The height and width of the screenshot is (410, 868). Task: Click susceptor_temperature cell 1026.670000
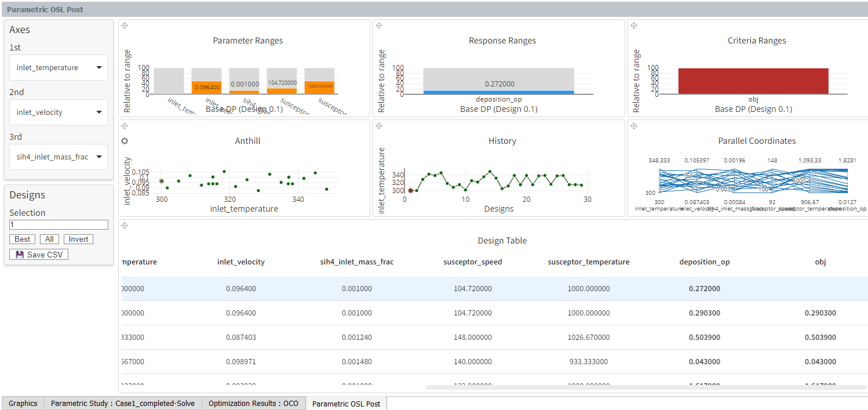[x=589, y=338]
